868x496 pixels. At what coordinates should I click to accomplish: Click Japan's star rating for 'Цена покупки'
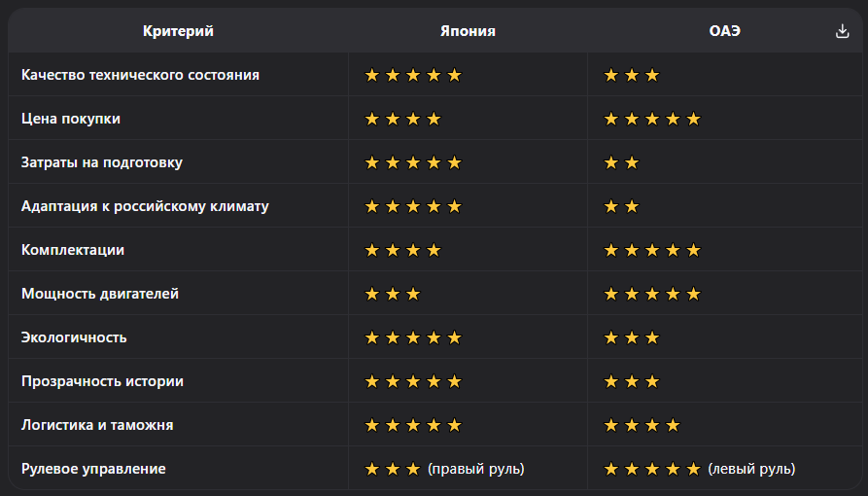click(403, 119)
